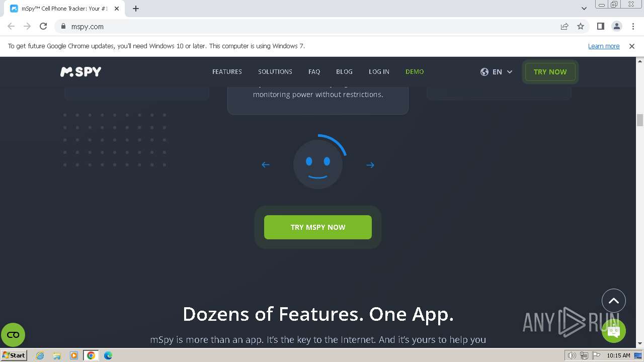Screen dimensions: 644x362
Task: Click the page vertical scrollbar thumb
Action: coord(640,121)
